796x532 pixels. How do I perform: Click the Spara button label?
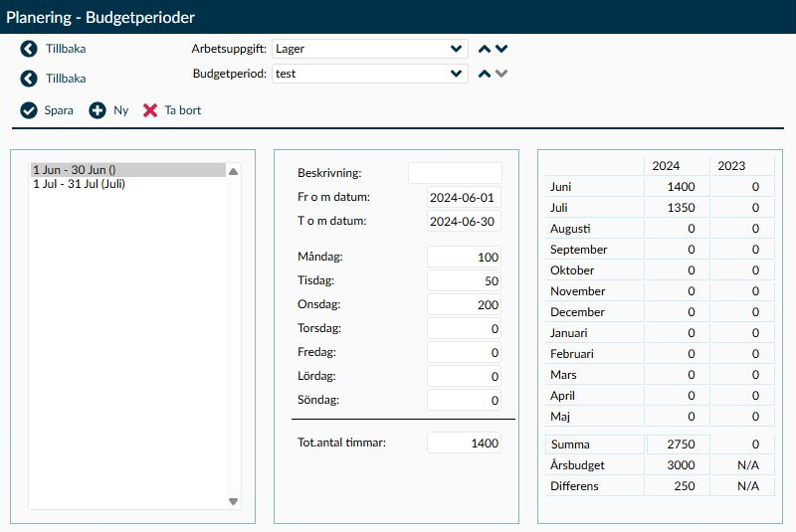[59, 110]
